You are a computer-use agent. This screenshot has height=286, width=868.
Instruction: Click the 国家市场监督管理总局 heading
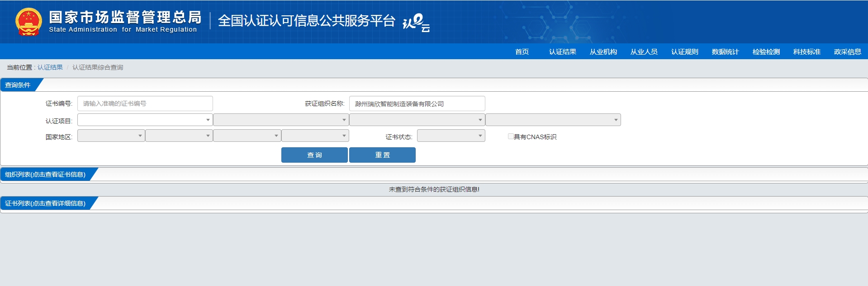pyautogui.click(x=125, y=17)
